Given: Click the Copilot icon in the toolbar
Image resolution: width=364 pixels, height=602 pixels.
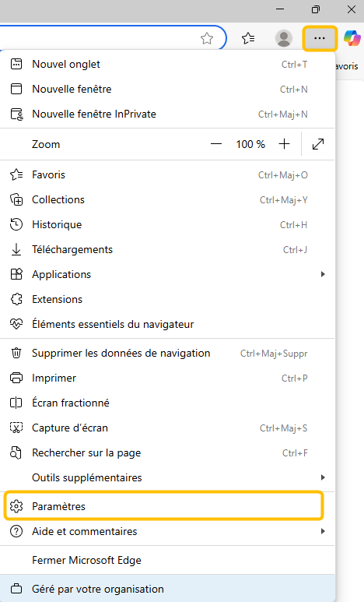Looking at the screenshot, I should point(352,38).
